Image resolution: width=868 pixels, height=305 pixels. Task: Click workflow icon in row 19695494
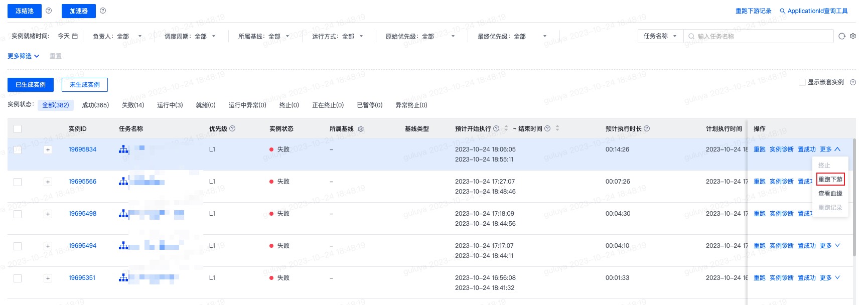[x=123, y=245]
